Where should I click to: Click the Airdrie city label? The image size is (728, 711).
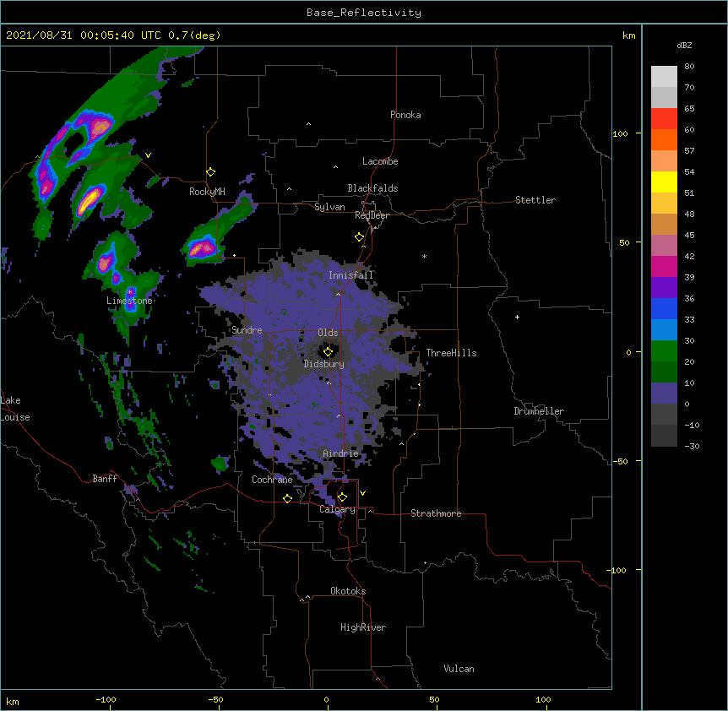pyautogui.click(x=341, y=453)
